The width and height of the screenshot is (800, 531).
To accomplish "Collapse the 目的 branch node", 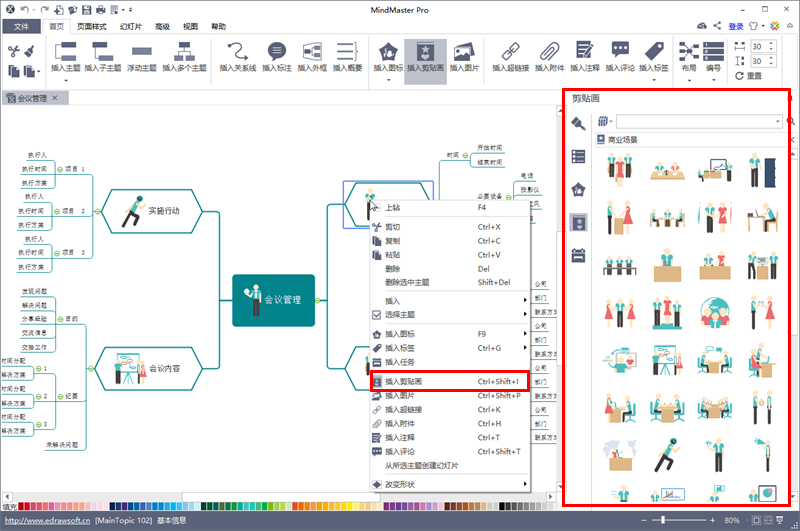I will click(x=60, y=319).
